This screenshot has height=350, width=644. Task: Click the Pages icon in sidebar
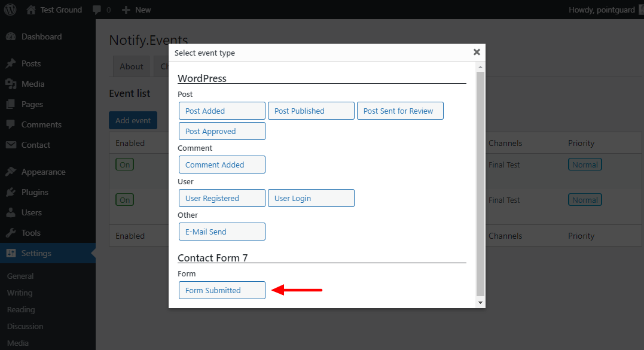coord(11,104)
